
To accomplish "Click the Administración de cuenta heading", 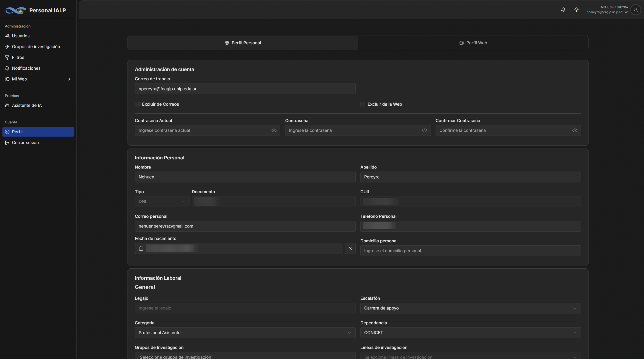I will click(x=165, y=70).
